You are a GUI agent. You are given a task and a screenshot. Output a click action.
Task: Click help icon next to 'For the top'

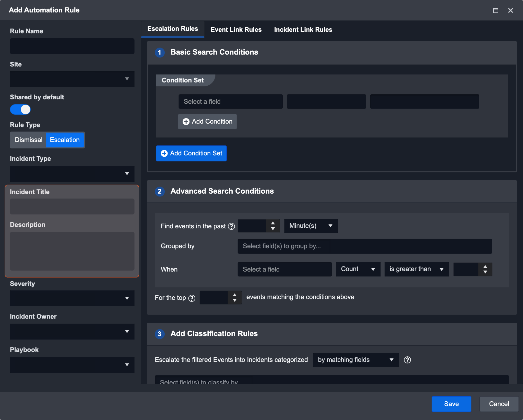coord(192,298)
